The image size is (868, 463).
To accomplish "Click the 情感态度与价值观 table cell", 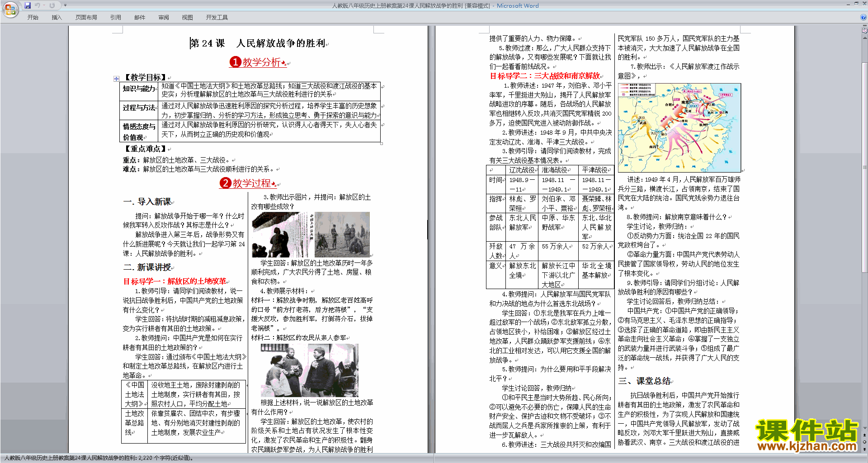I will [x=139, y=131].
